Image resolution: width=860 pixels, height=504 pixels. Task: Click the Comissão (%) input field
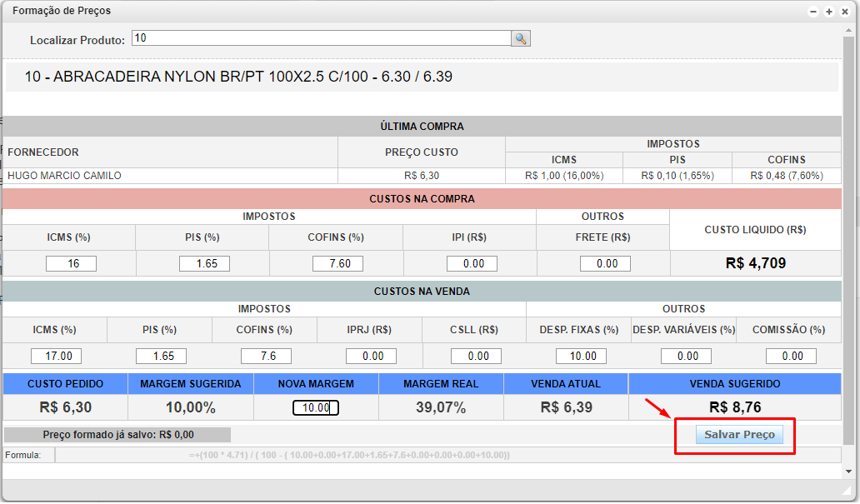(791, 356)
